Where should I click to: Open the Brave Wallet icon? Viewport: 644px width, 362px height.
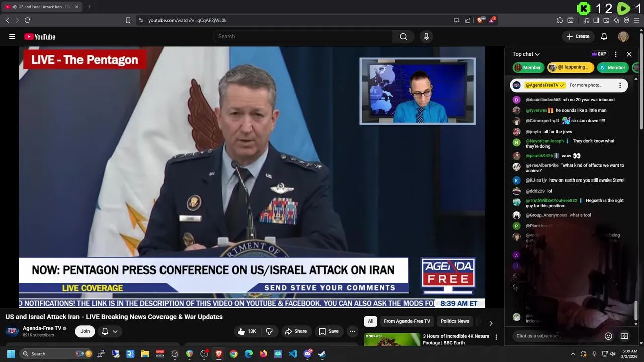606,20
